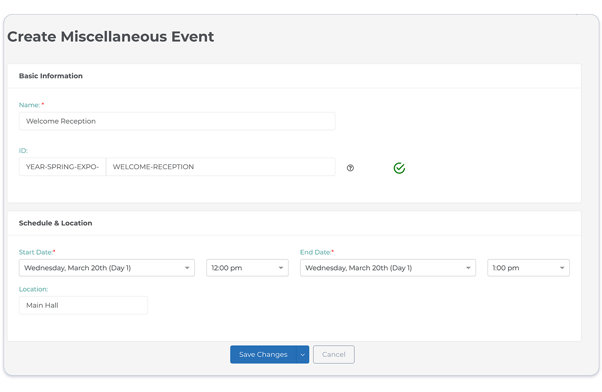Image resolution: width=602 pixels, height=392 pixels.
Task: Open the 12:00 pm start time dropdown
Action: [247, 268]
